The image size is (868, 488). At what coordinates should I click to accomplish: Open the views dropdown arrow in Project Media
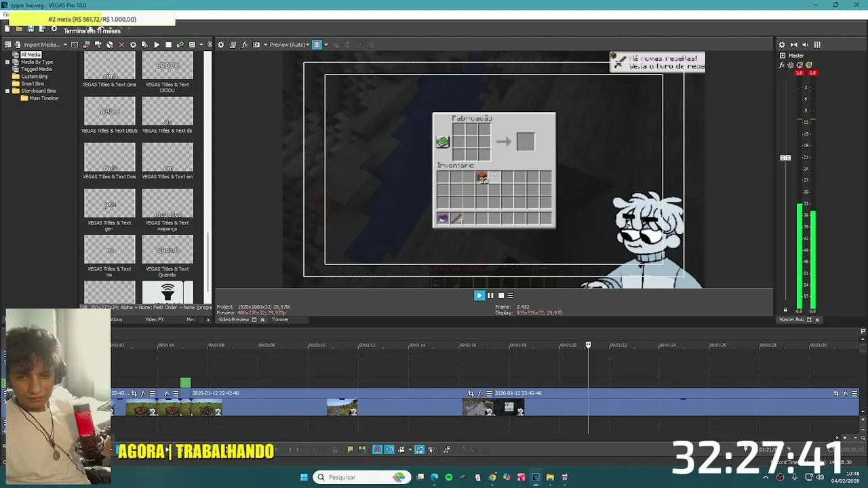[201, 45]
